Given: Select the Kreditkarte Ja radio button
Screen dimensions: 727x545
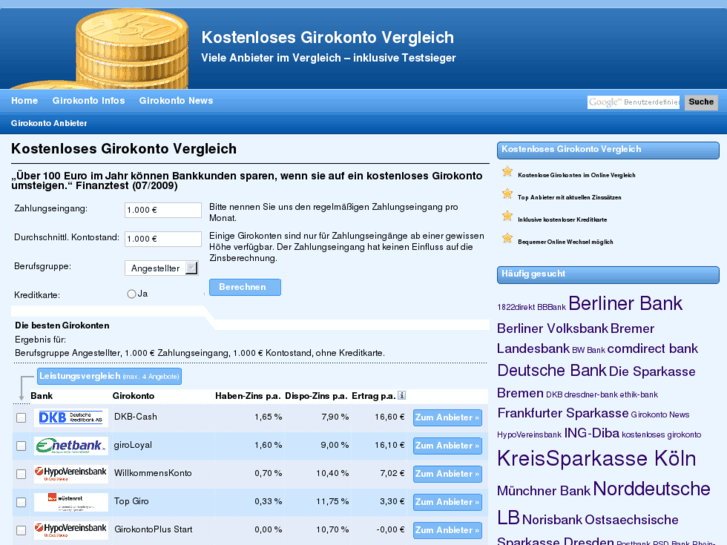Looking at the screenshot, I should click(x=131, y=294).
